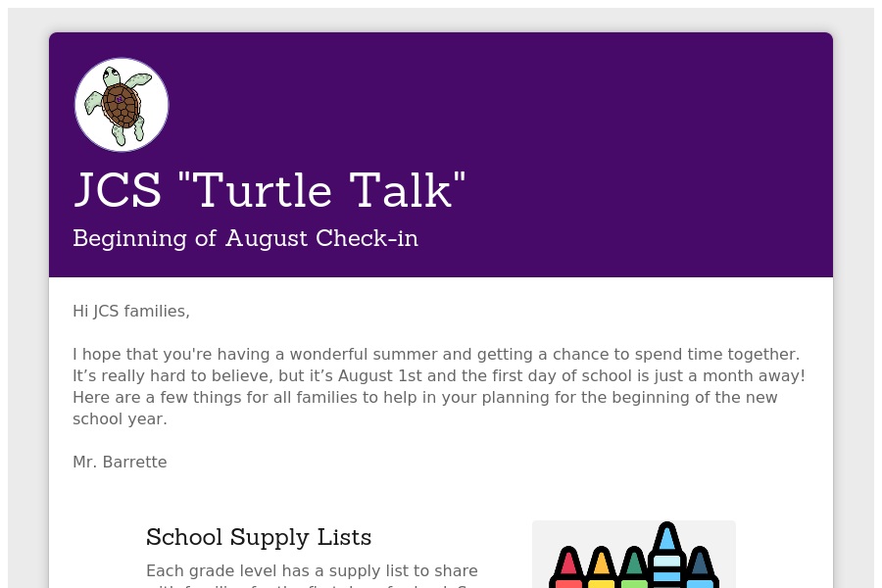Click the dark blue crayon on the right

point(700,567)
